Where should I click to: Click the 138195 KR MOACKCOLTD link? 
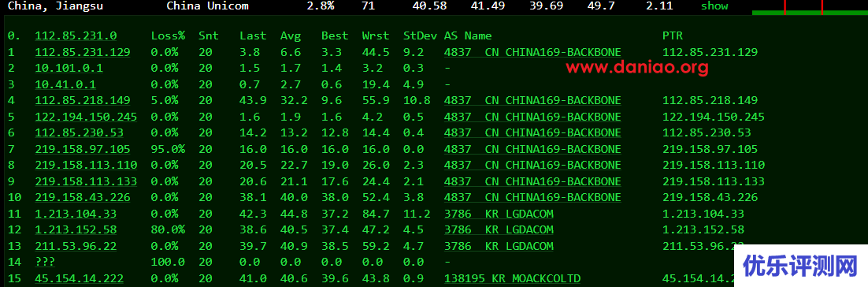pyautogui.click(x=512, y=278)
